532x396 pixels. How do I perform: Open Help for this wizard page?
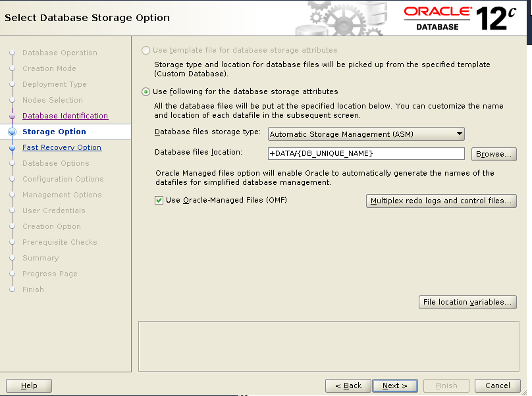click(29, 385)
